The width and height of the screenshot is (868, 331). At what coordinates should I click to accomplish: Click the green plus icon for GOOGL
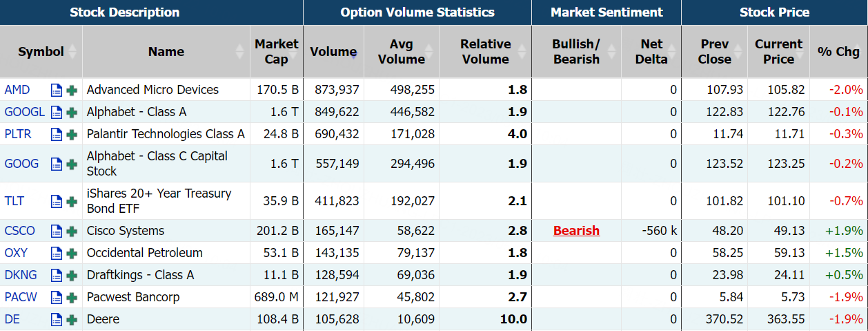(72, 112)
